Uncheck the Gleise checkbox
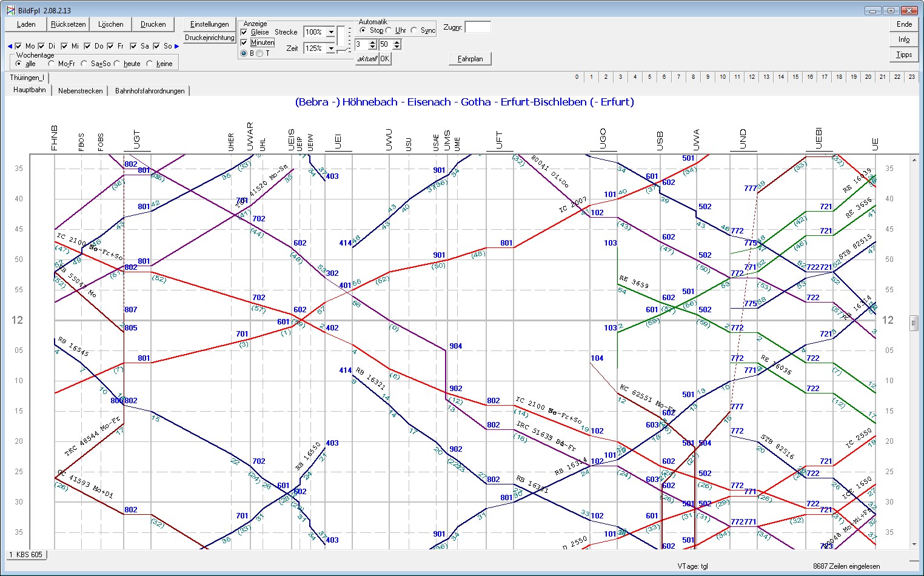This screenshot has height=576, width=924. point(244,32)
